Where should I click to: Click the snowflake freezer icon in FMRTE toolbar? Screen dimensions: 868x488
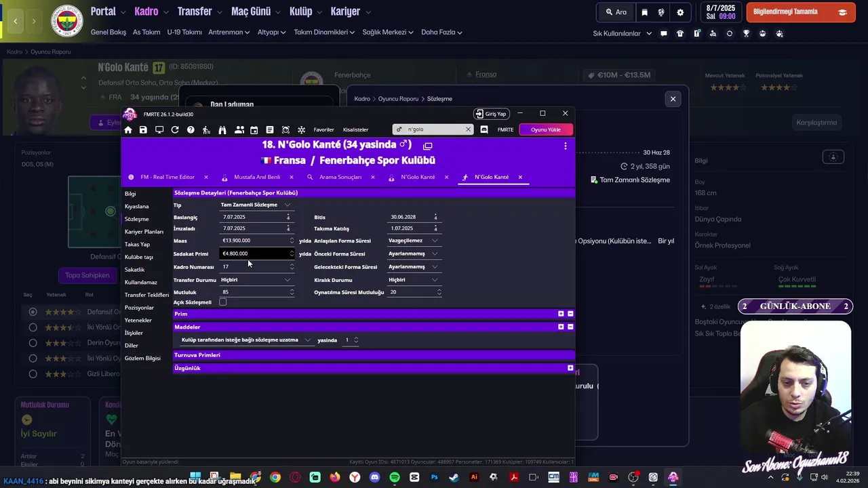tap(302, 129)
